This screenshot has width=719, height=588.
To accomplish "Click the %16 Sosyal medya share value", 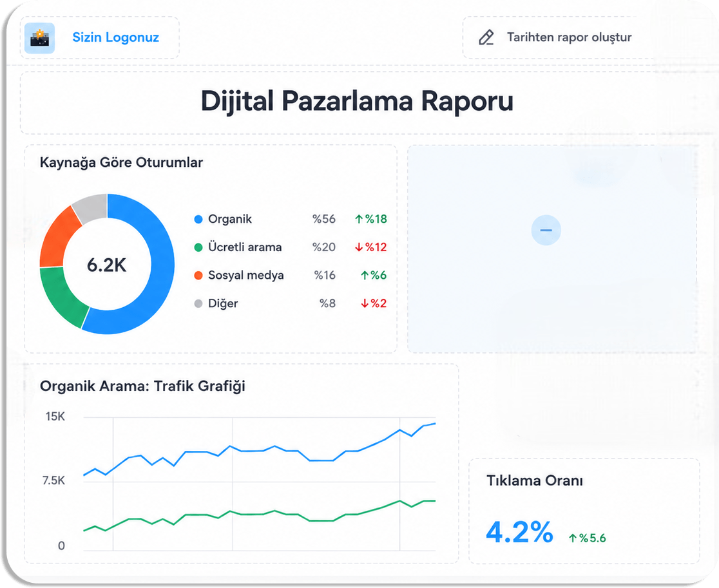I will pyautogui.click(x=325, y=276).
